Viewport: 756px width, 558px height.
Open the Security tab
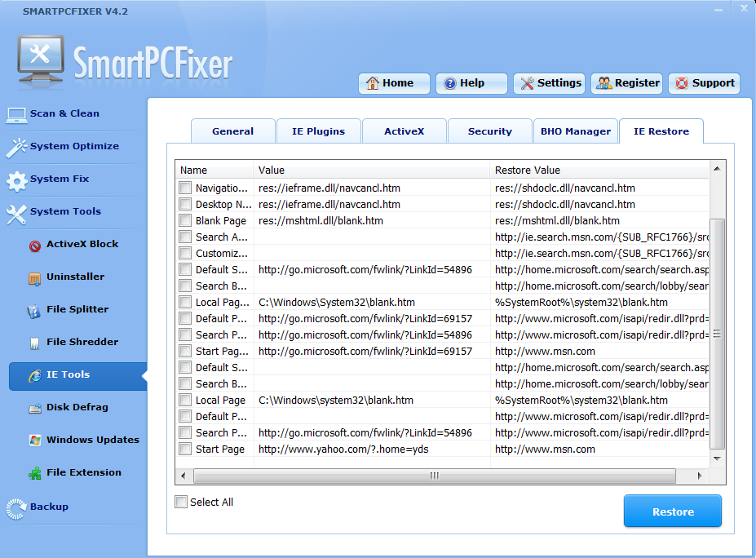click(490, 131)
